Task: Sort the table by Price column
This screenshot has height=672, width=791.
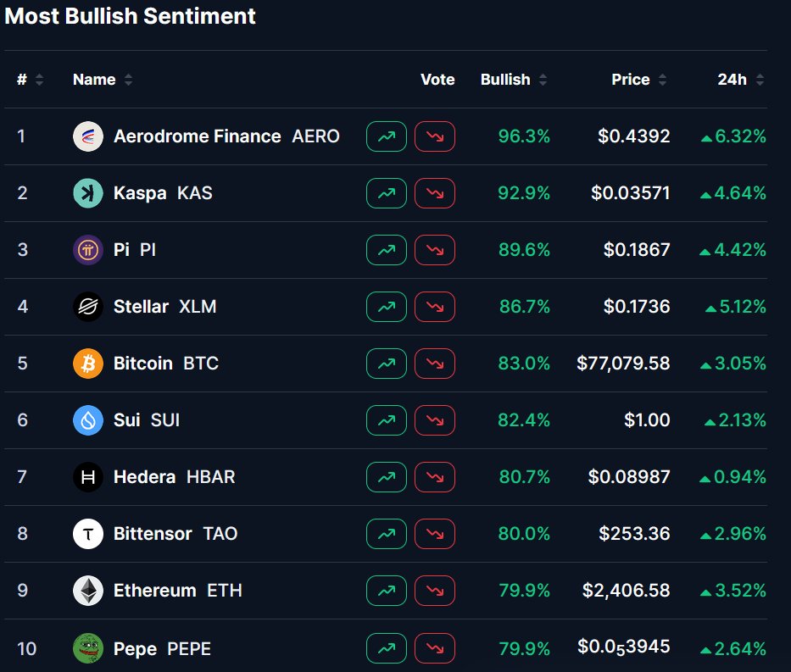Action: 638,80
